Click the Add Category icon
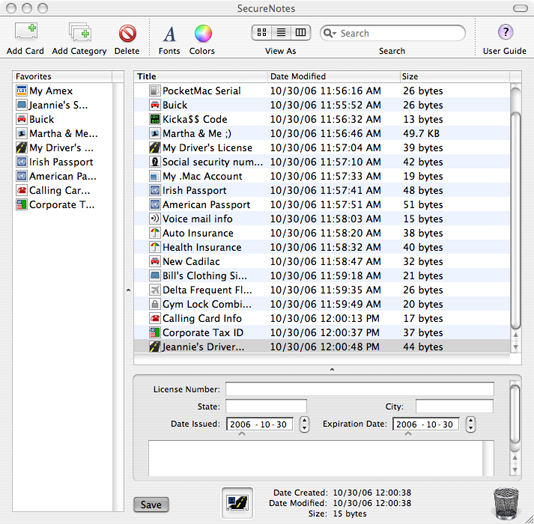 (x=80, y=32)
